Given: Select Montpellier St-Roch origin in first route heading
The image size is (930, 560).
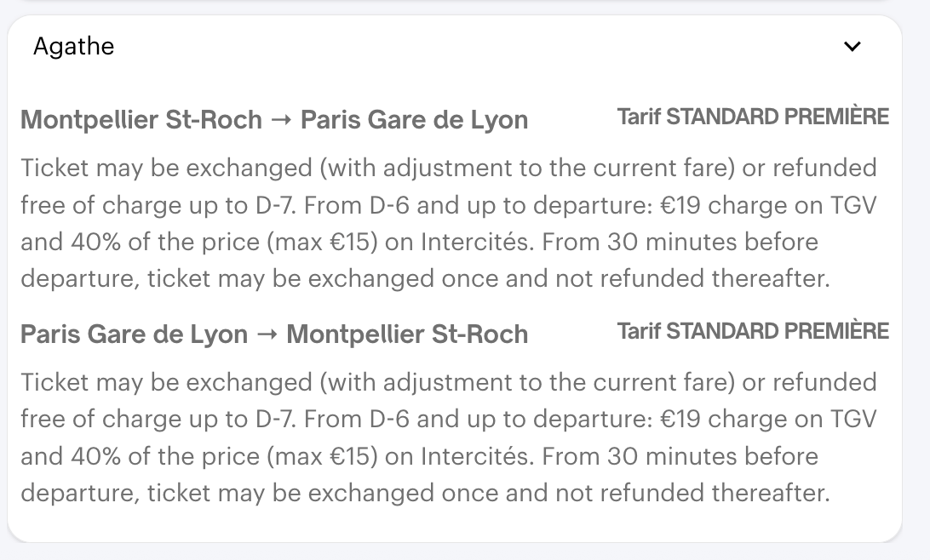Looking at the screenshot, I should (x=141, y=120).
